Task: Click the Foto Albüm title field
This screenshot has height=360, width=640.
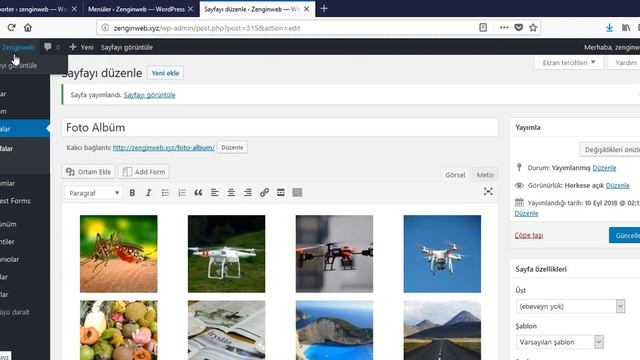Action: coord(280,127)
